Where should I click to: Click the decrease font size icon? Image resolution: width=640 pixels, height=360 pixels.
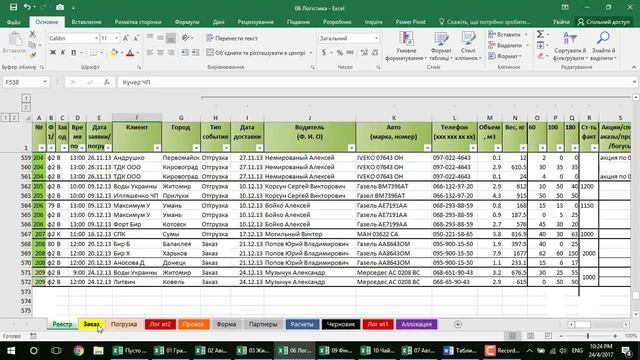point(136,38)
